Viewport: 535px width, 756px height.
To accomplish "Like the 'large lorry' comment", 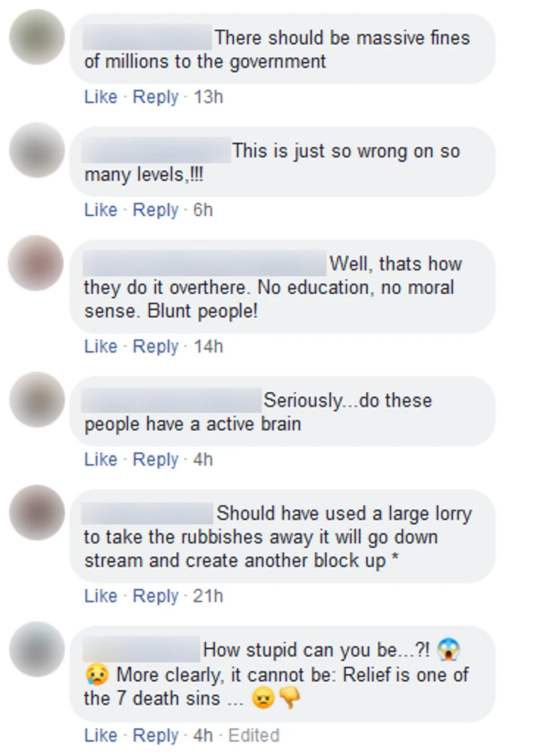I will (101, 596).
